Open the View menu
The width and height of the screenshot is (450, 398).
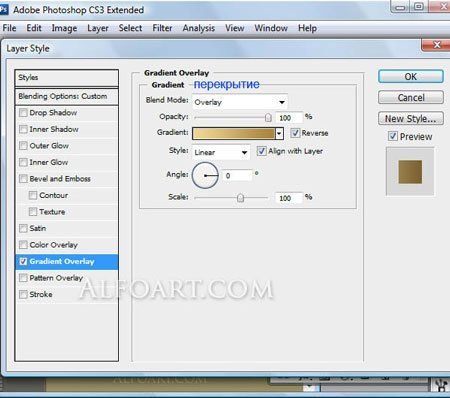(235, 28)
